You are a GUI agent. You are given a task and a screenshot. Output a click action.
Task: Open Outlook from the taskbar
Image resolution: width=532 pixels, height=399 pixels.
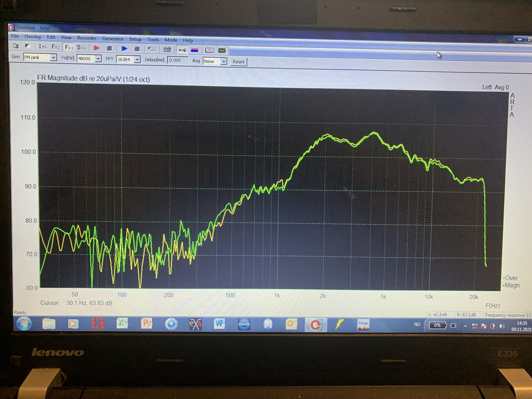[x=292, y=324]
